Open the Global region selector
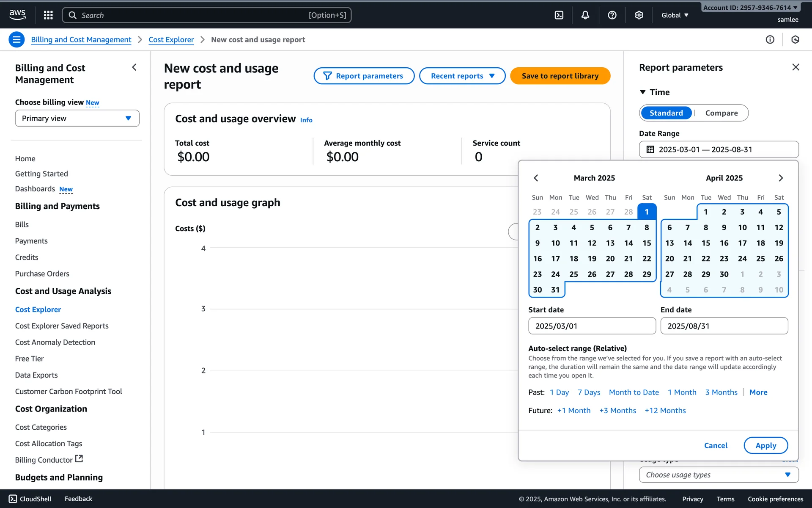The height and width of the screenshot is (508, 812). [x=675, y=15]
